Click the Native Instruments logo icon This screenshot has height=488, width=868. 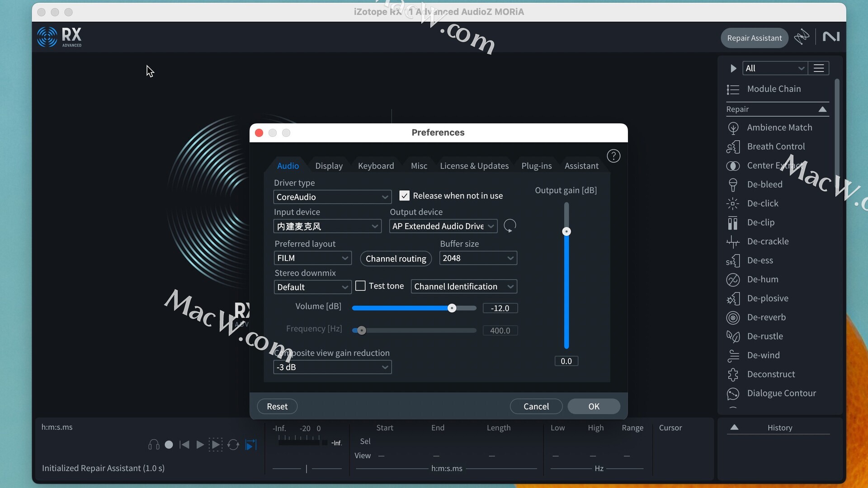point(831,37)
